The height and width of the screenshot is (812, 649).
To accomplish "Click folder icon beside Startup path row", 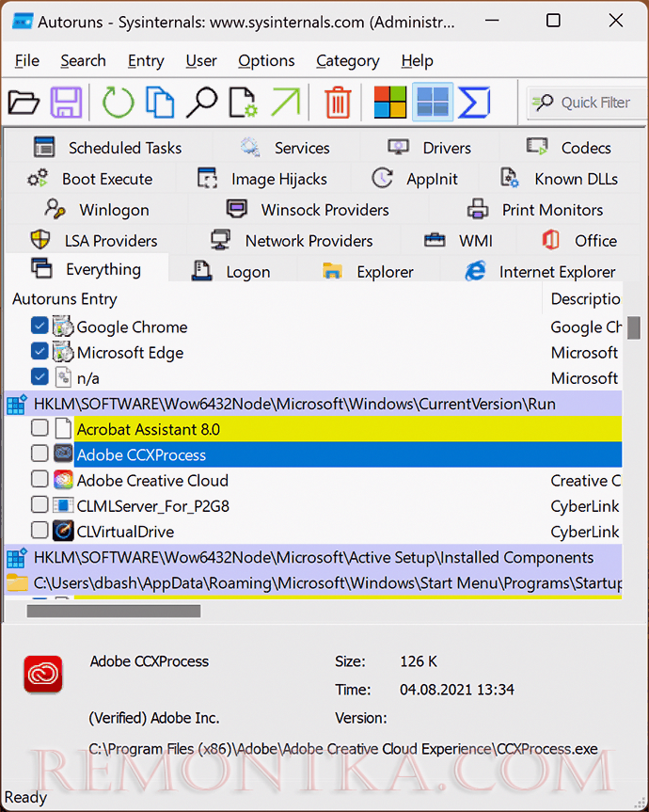I will [x=17, y=582].
